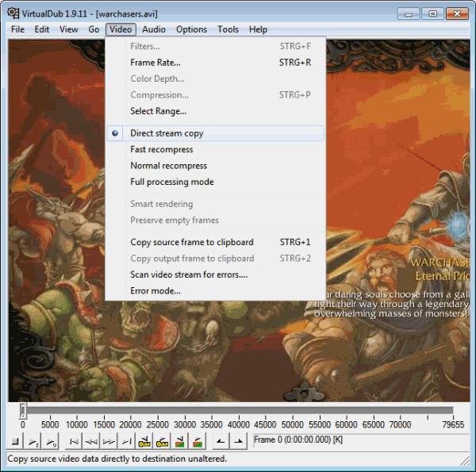The image size is (476, 472).
Task: Expand the File menu
Action: click(x=17, y=29)
